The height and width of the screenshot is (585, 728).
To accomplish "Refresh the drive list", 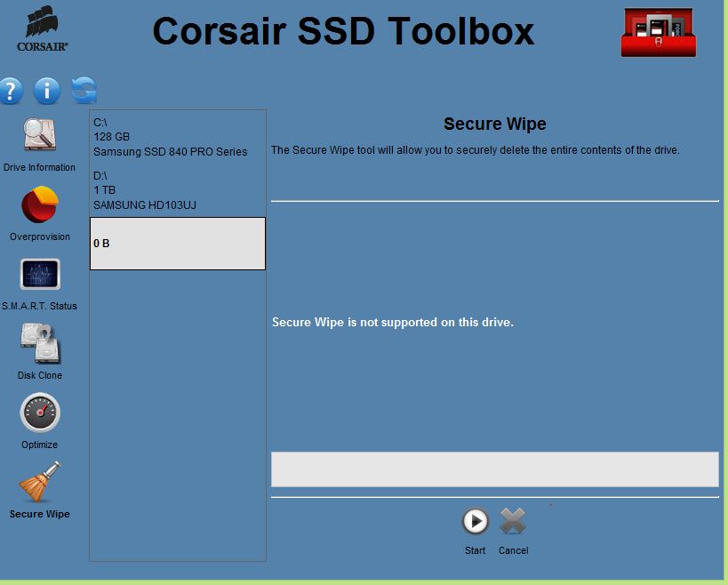I will [84, 90].
